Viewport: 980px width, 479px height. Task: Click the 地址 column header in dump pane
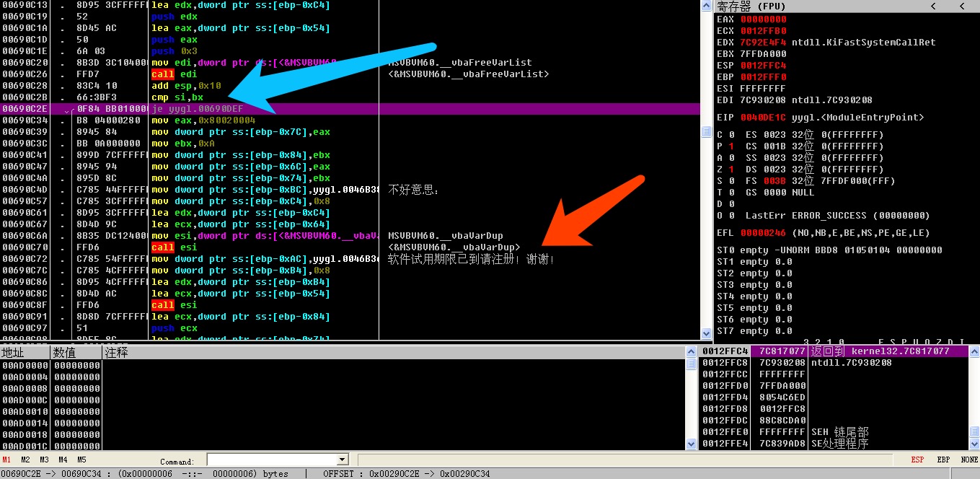click(x=25, y=352)
